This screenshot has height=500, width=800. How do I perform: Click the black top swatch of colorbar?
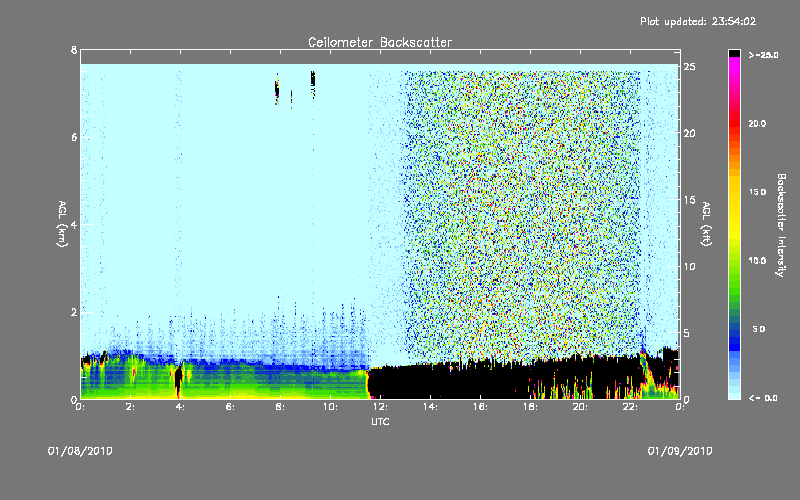pos(734,53)
